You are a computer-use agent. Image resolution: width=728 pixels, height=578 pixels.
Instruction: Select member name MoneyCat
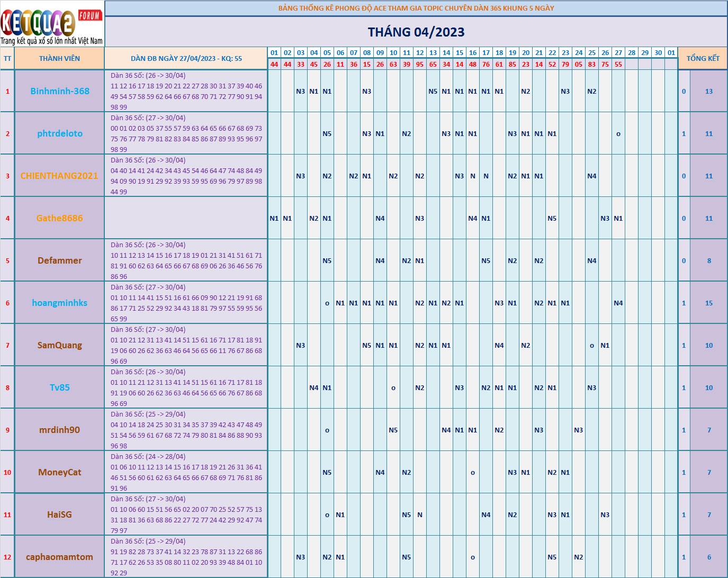(x=60, y=472)
